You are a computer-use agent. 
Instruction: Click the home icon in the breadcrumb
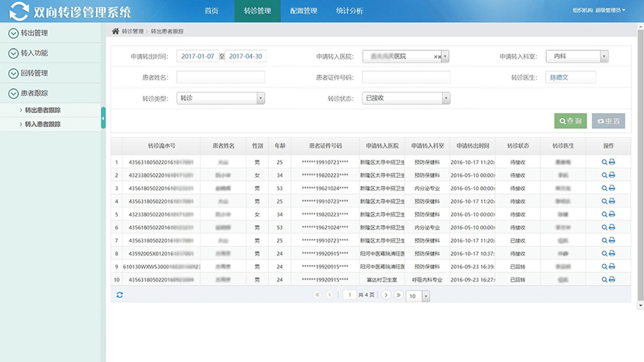(115, 32)
